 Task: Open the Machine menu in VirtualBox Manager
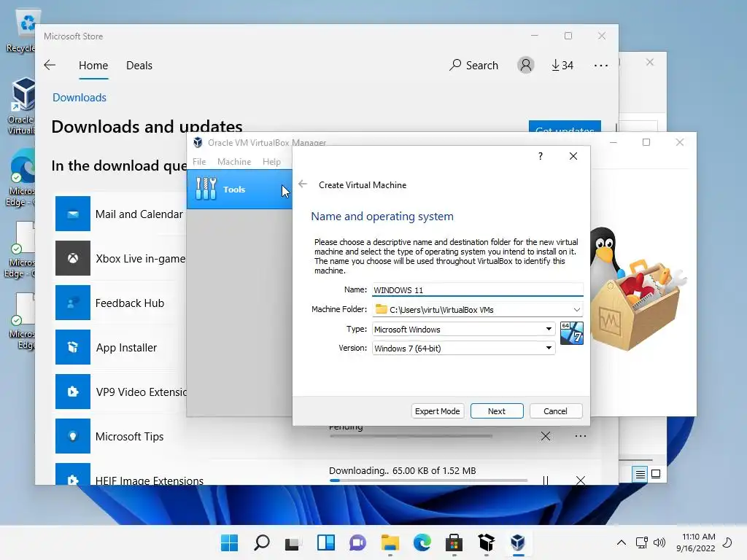coord(234,161)
